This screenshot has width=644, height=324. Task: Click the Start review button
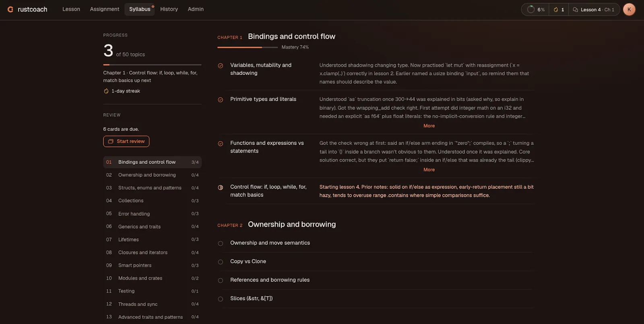(126, 141)
